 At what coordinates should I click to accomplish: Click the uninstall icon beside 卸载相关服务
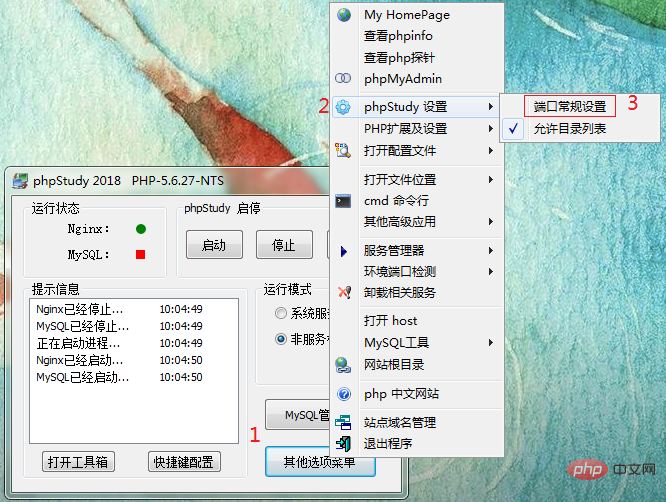(344, 292)
